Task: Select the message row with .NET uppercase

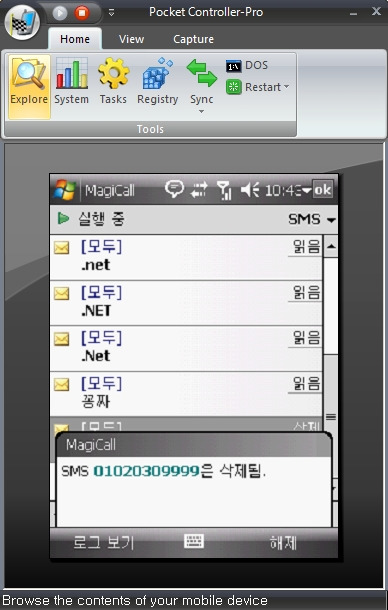Action: click(x=186, y=303)
